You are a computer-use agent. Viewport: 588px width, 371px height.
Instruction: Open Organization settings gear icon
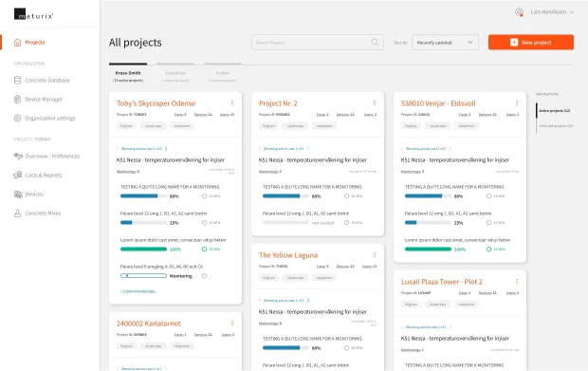pyautogui.click(x=17, y=119)
